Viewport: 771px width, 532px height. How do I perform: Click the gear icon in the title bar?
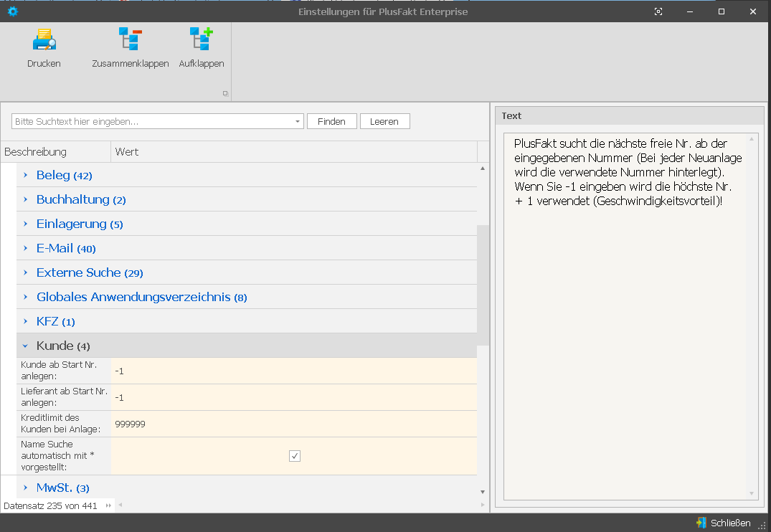(x=13, y=11)
